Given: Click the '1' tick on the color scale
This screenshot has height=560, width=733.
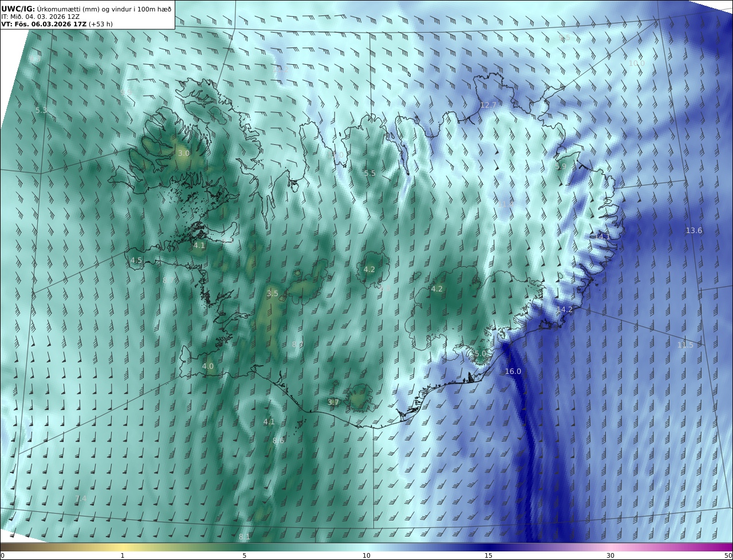Looking at the screenshot, I should [x=122, y=556].
